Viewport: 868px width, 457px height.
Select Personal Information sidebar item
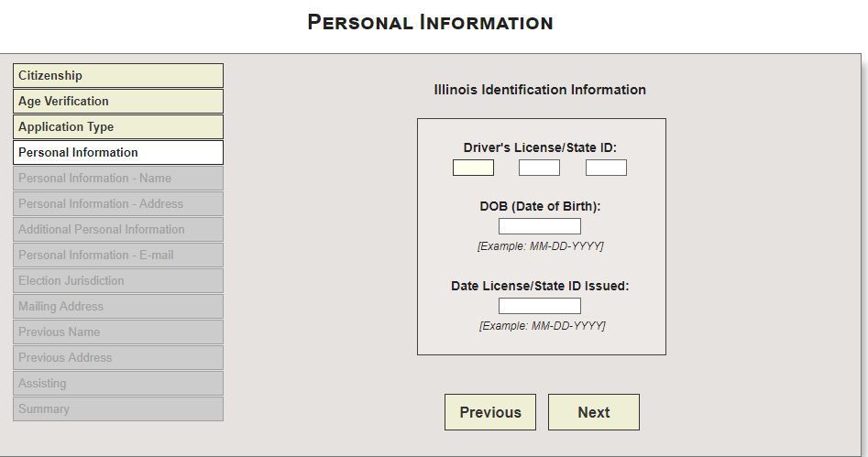pyautogui.click(x=117, y=153)
